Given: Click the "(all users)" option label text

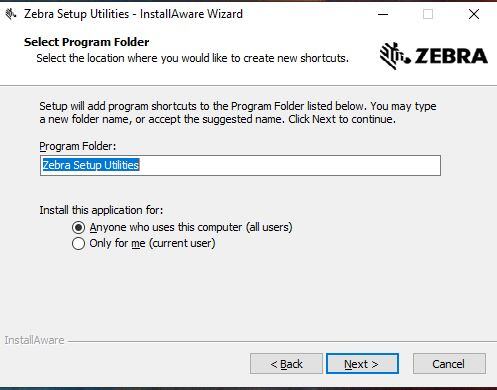Looking at the screenshot, I should (269, 227).
